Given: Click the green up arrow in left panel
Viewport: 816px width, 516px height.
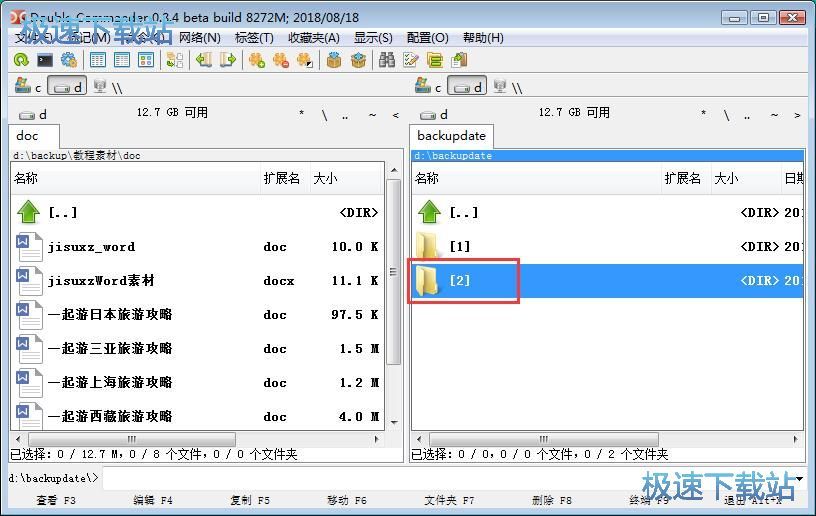Looking at the screenshot, I should (x=29, y=212).
